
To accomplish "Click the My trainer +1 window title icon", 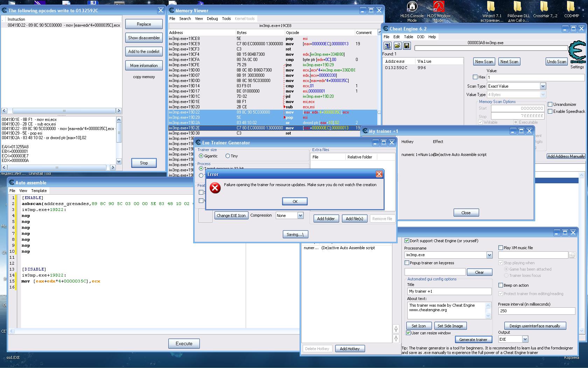I will pos(365,131).
